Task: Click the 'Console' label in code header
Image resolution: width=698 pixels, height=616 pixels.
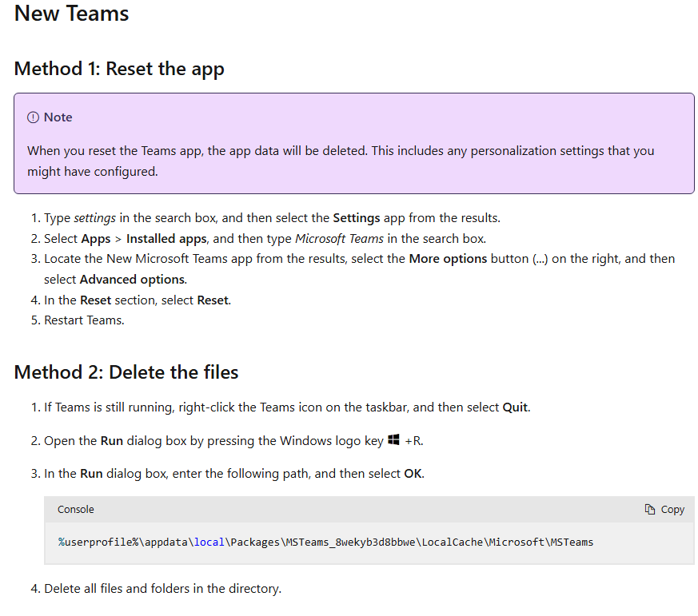Action: [76, 509]
